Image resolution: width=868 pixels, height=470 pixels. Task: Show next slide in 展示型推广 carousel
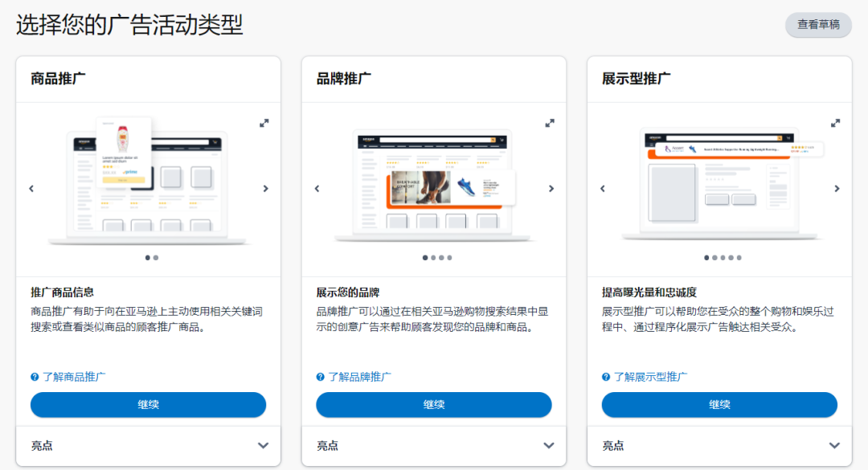tap(837, 188)
